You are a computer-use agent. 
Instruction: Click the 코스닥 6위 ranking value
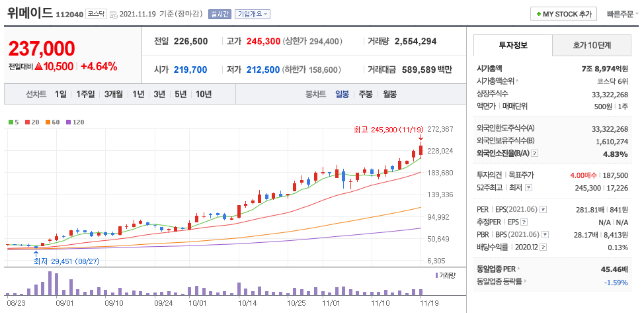point(613,81)
